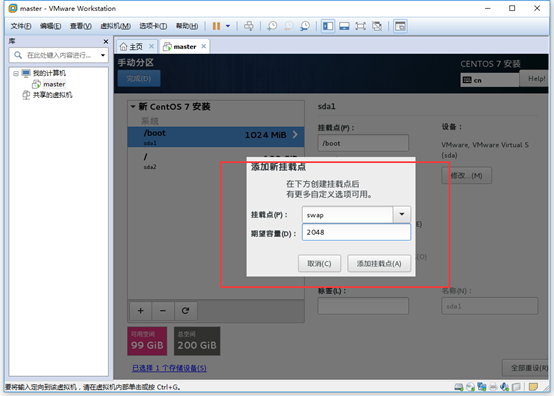Enter full screen mode icon
Image resolution: width=554 pixels, height=396 pixels.
tap(360, 26)
